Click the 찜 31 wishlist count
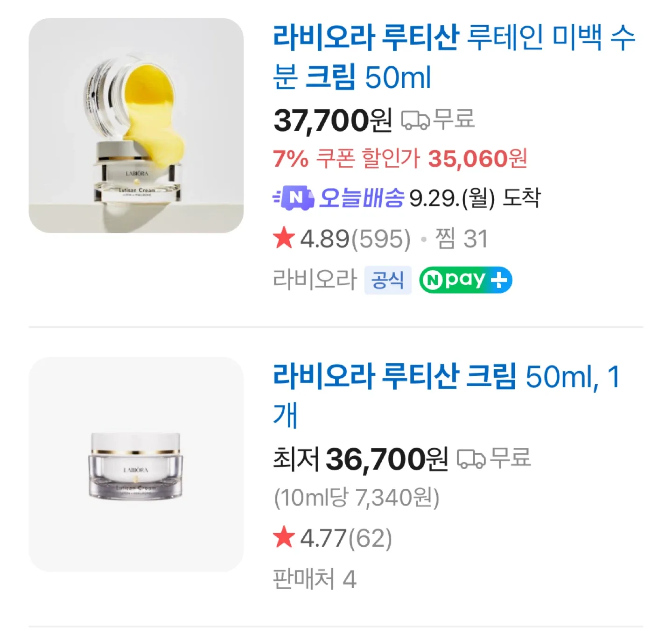This screenshot has width=672, height=634. point(461,239)
